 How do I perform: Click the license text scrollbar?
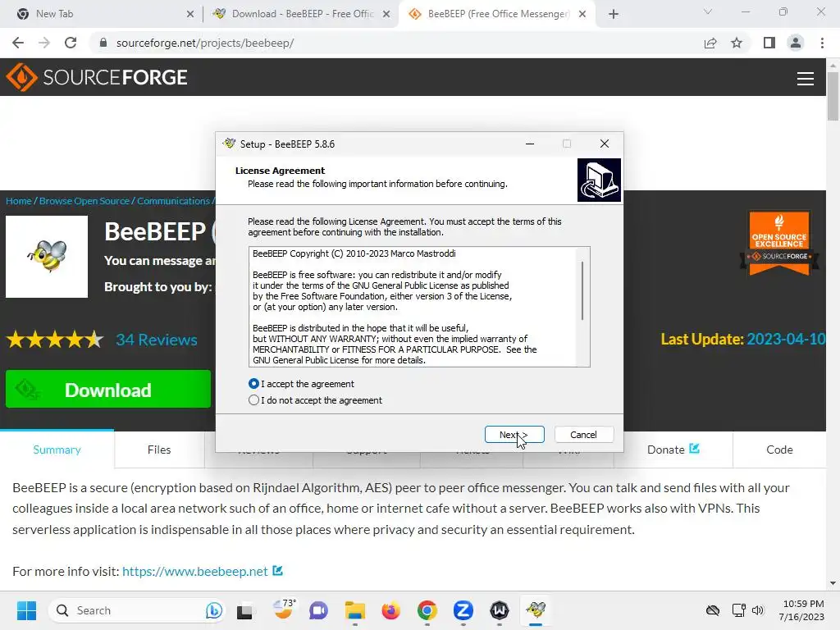582,291
